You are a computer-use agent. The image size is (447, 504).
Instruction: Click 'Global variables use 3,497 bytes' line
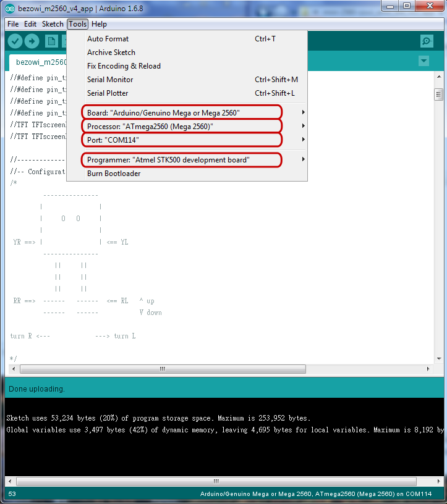click(x=225, y=430)
